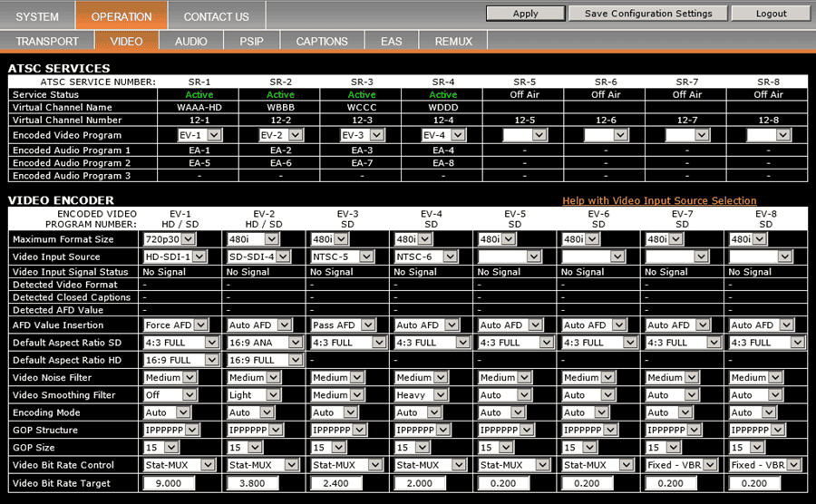Expand EV-2 Video Input Source dropdown
Image resolution: width=816 pixels, height=504 pixels.
click(257, 257)
